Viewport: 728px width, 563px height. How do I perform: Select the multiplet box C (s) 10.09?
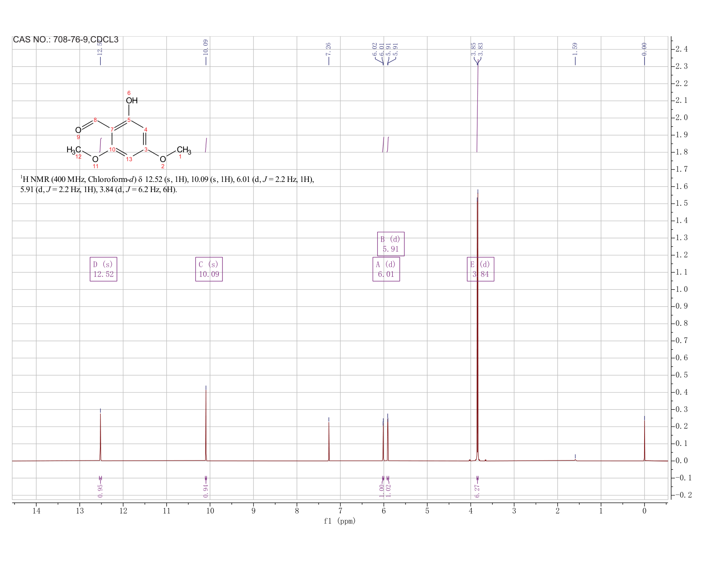click(x=209, y=269)
